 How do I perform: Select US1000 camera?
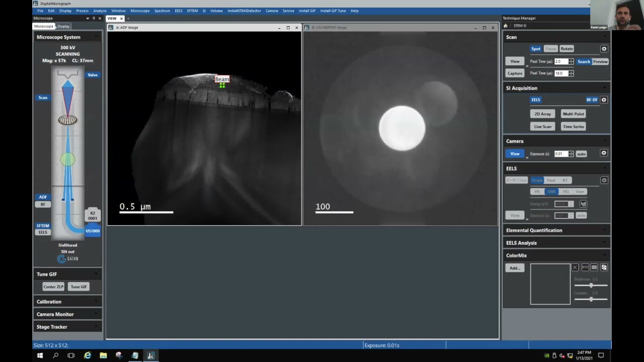click(x=93, y=231)
